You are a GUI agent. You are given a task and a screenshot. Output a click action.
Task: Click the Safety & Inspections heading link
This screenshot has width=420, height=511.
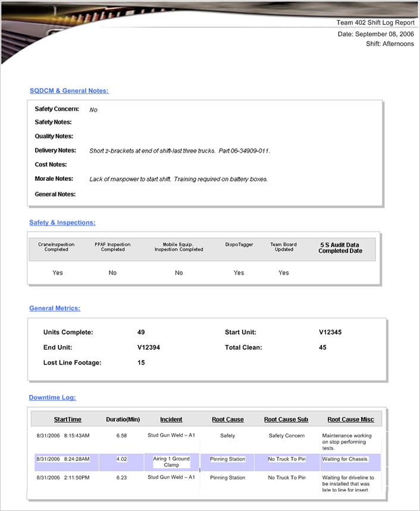pos(62,222)
